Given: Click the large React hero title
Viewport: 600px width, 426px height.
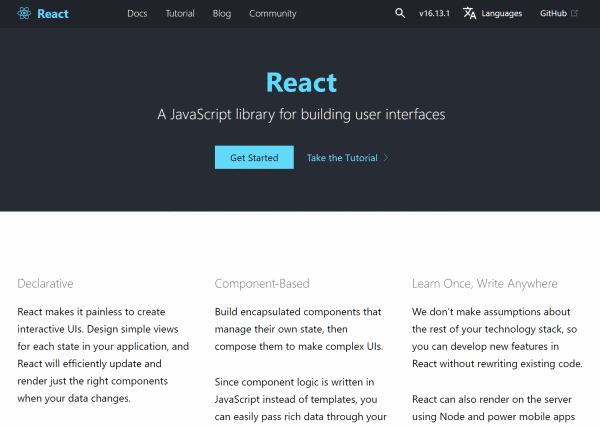Looking at the screenshot, I should [302, 83].
